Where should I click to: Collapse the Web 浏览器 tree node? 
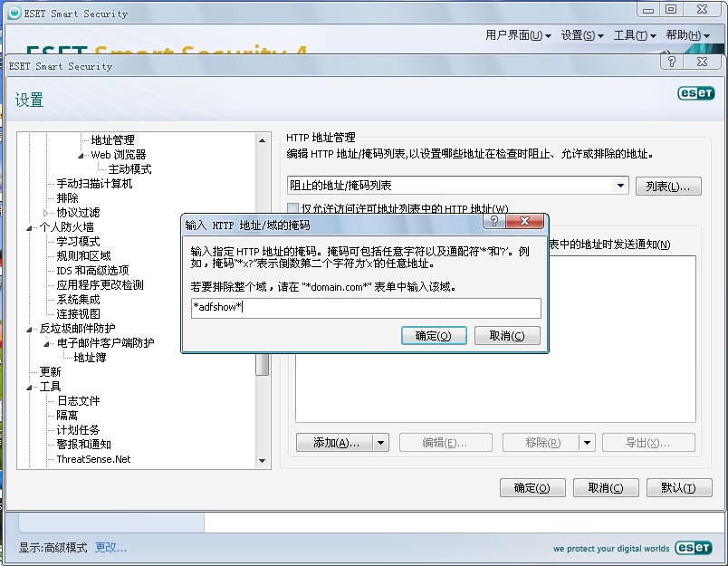pyautogui.click(x=81, y=155)
